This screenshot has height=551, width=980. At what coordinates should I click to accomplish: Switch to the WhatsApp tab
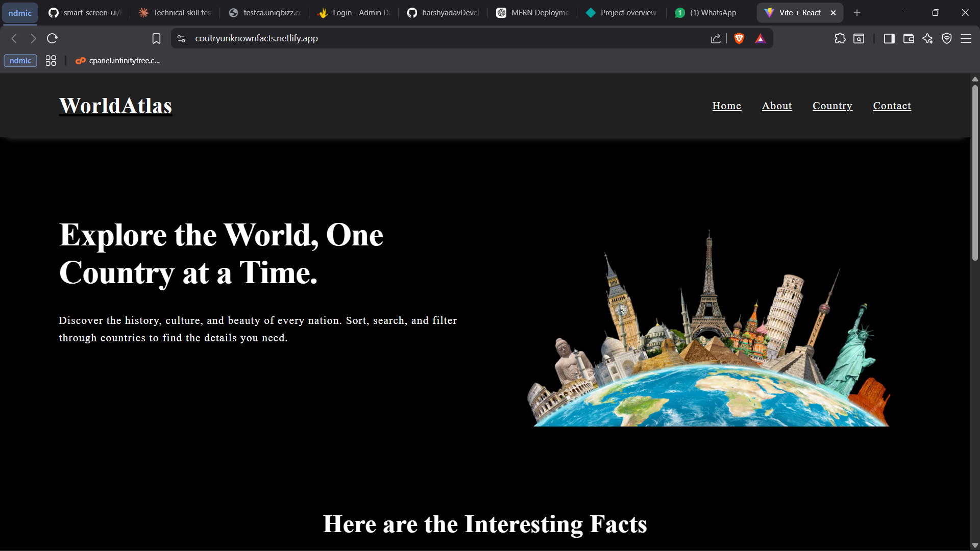707,13
